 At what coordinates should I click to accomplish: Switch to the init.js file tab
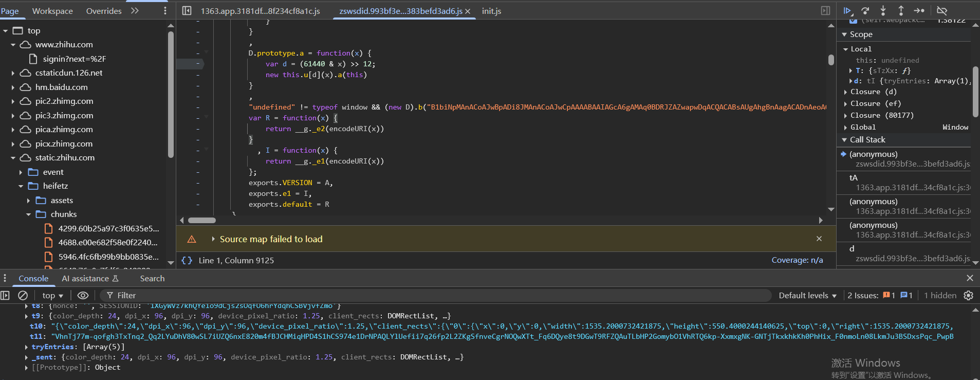tap(491, 11)
